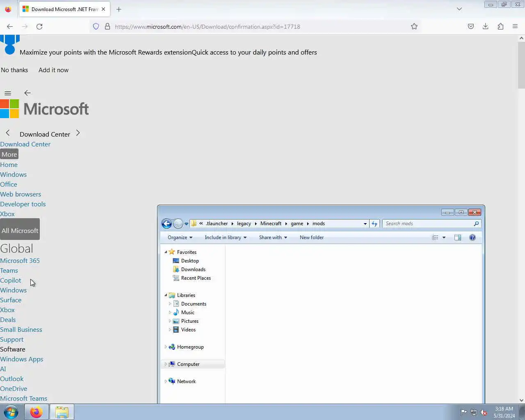
Task: Expand the Pictures library node
Action: [170, 321]
